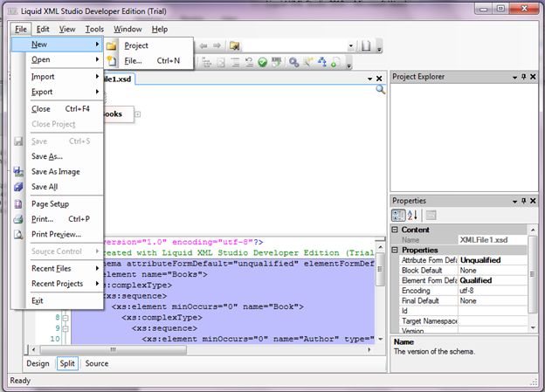Open the Tools menu
Viewport: 545px width, 392px height.
(94, 29)
